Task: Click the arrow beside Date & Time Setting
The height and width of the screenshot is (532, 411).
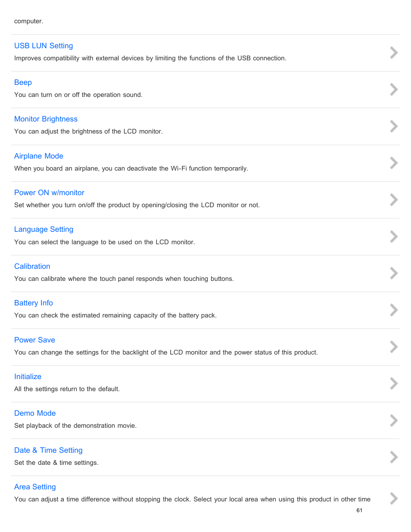Action: pos(394,457)
